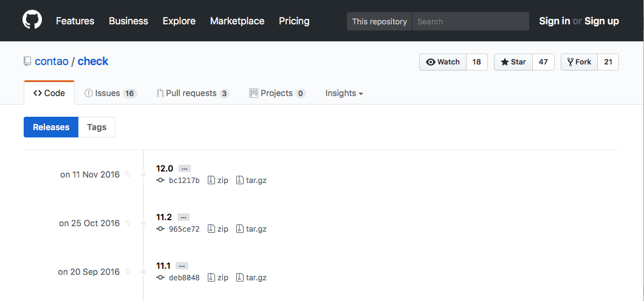Switch to the Code tab

[x=49, y=94]
